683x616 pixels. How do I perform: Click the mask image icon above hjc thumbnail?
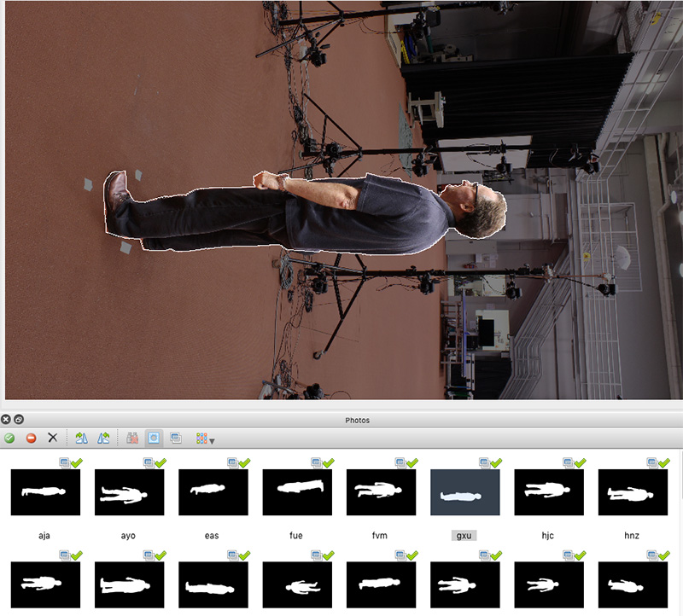(569, 462)
